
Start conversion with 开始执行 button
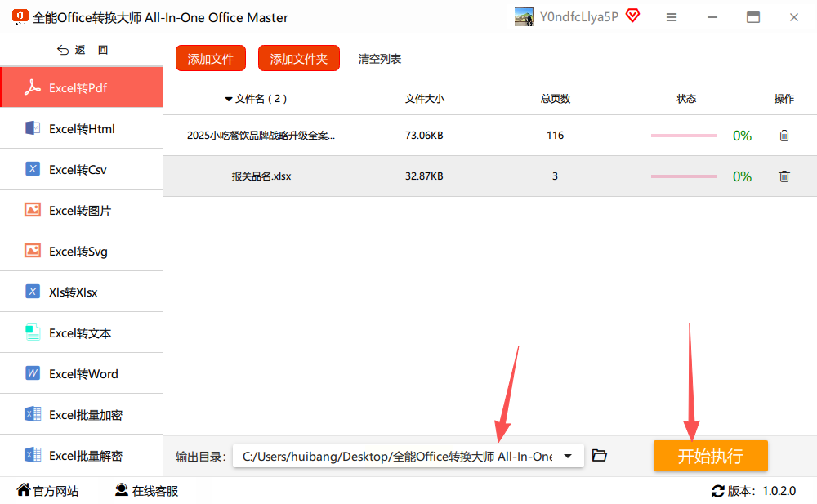(x=711, y=456)
